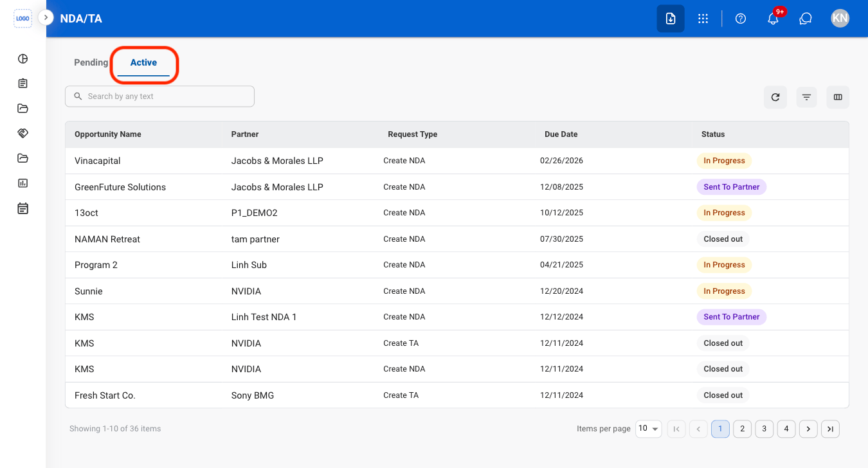Switch to the Pending tab
Screen dimensions: 868x468
coord(91,62)
